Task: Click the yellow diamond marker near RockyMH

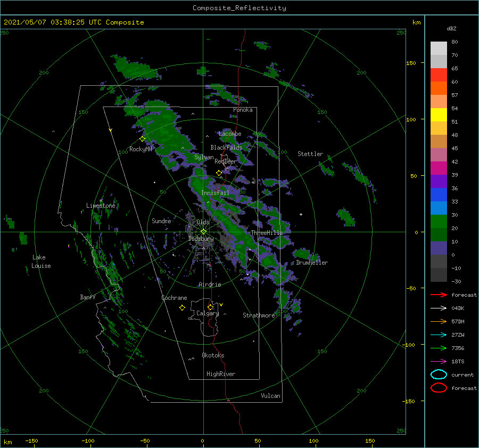Action: [142, 139]
